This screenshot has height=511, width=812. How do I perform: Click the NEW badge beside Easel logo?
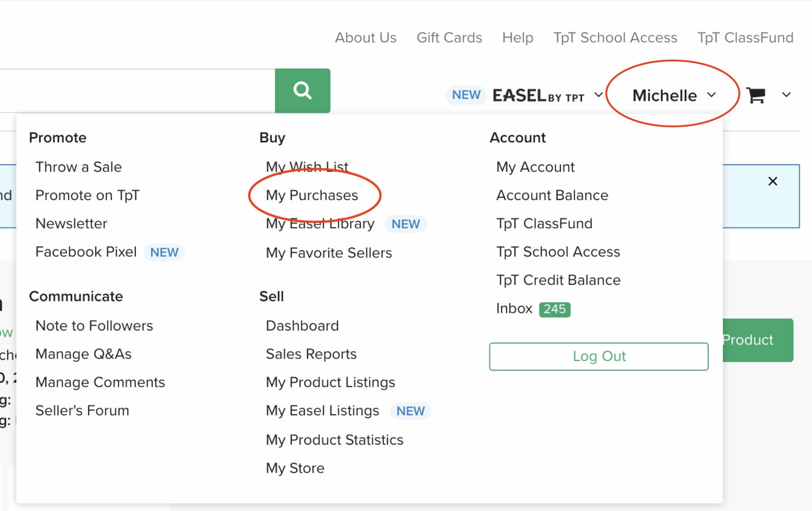click(x=466, y=95)
